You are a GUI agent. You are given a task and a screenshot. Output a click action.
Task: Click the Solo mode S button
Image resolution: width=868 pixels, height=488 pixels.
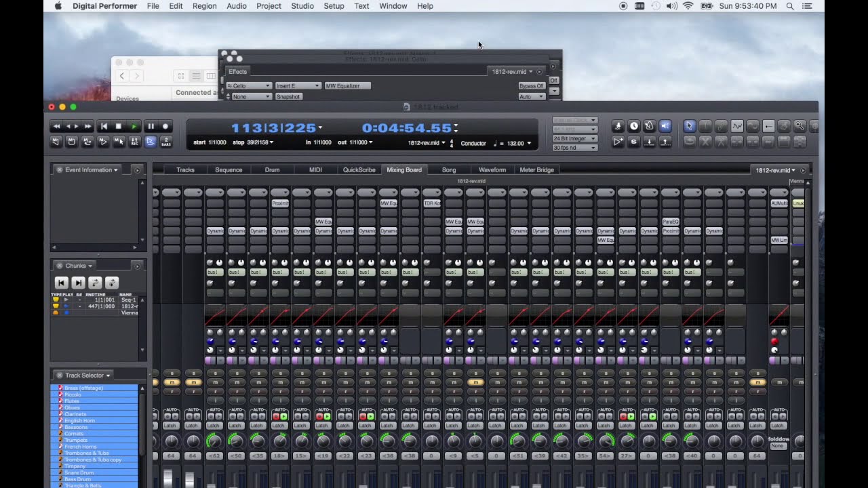click(633, 142)
